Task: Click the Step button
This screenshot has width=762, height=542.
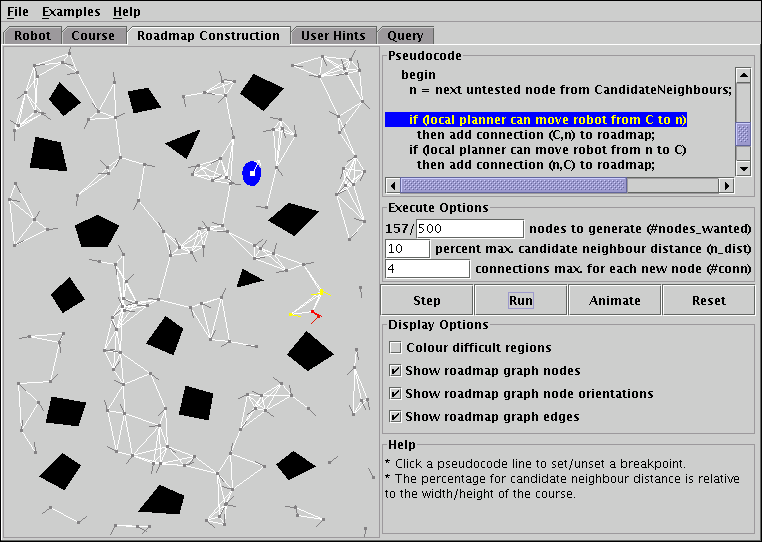Action: click(x=427, y=300)
